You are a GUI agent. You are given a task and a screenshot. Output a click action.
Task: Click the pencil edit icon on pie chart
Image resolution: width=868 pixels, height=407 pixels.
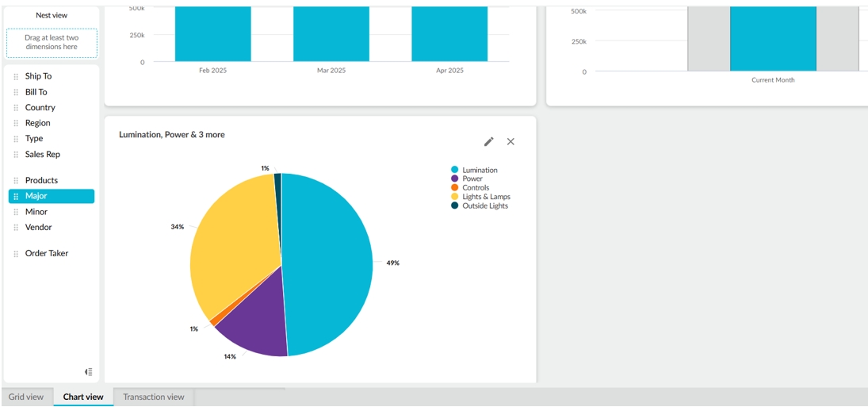(489, 141)
